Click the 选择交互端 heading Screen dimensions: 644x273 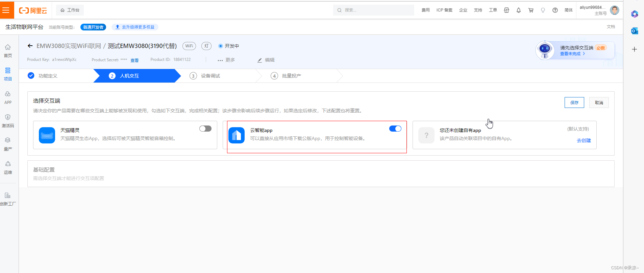[47, 101]
